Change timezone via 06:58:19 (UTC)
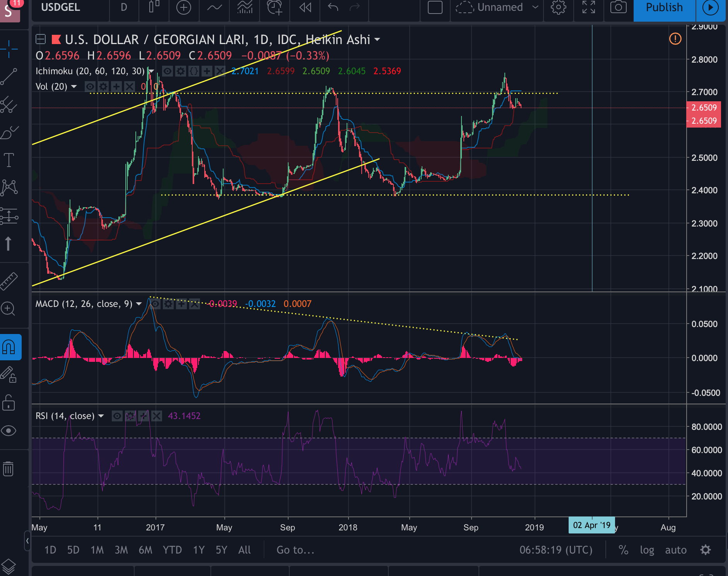Image resolution: width=728 pixels, height=576 pixels. click(556, 550)
